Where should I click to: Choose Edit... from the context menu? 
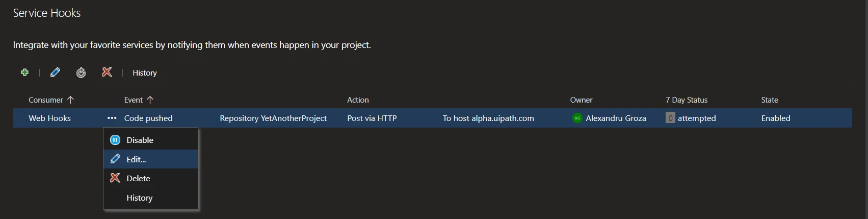[x=136, y=159]
